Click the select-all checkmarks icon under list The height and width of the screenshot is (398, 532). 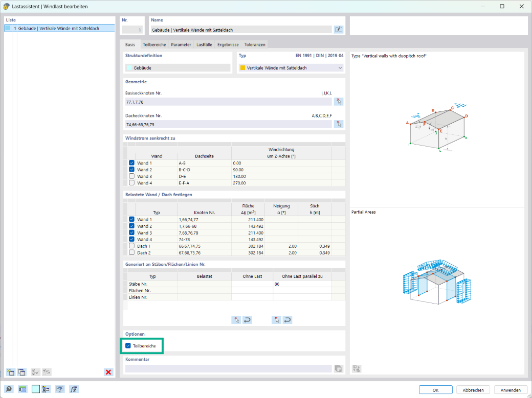click(35, 372)
